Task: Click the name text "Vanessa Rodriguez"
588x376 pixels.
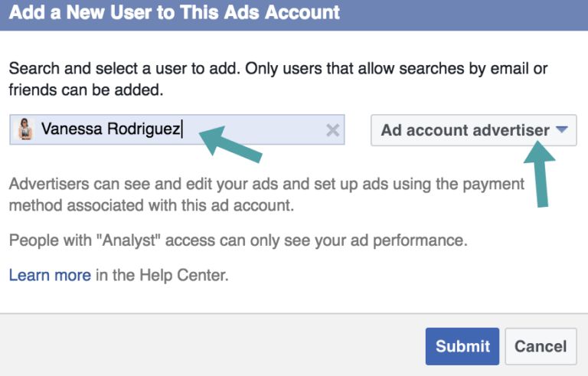Action: [110, 130]
